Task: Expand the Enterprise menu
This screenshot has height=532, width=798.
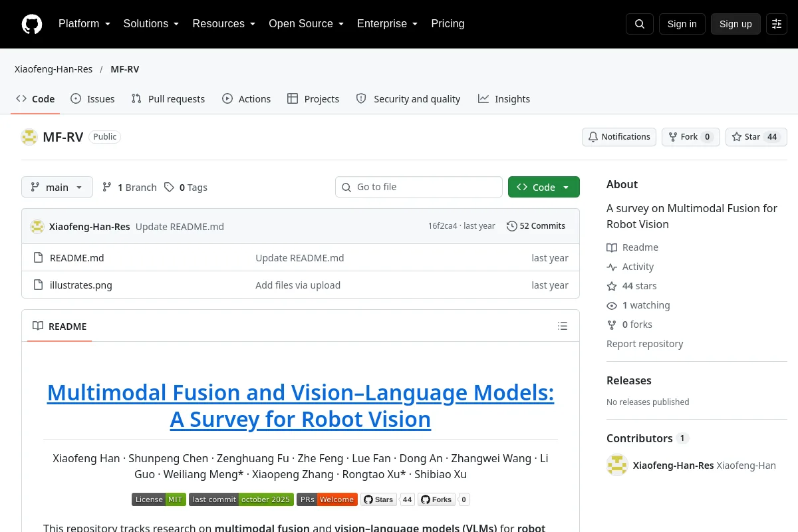Action: click(x=388, y=24)
